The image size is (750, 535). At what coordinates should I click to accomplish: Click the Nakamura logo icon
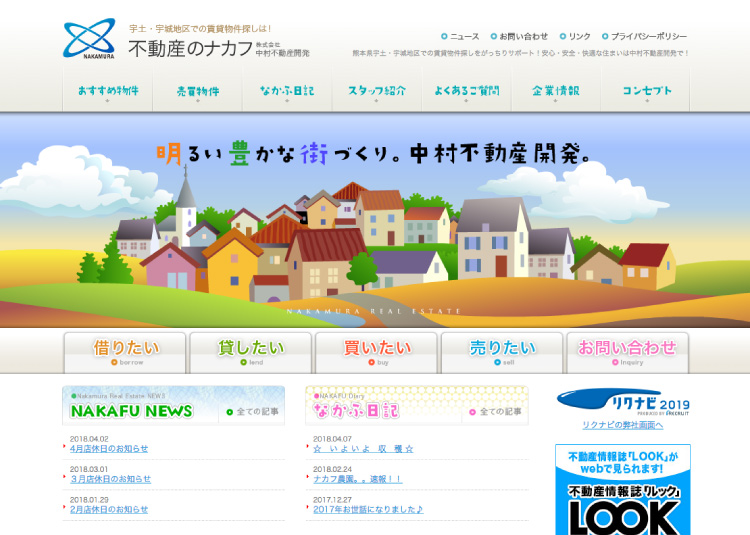pyautogui.click(x=89, y=39)
